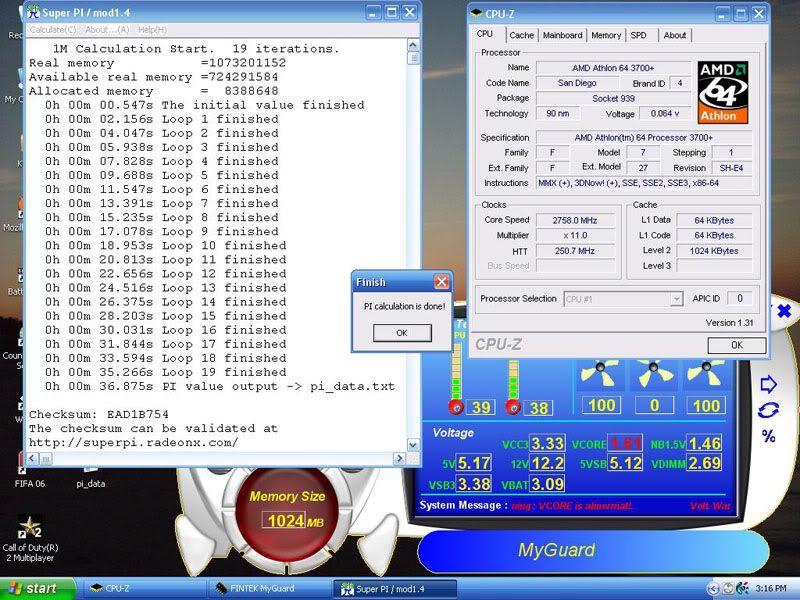Click the MyGuard blue X icon
The width and height of the screenshot is (800, 600).
coord(784,310)
